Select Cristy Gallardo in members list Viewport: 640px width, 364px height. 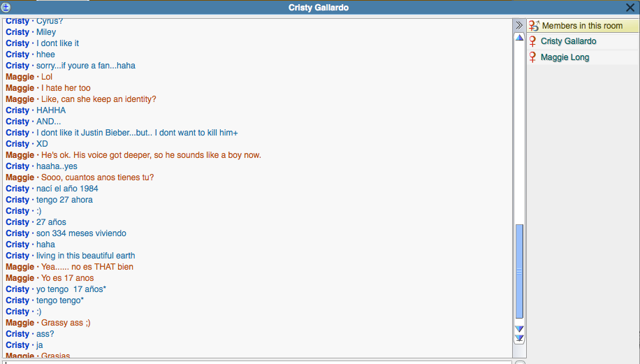point(568,42)
